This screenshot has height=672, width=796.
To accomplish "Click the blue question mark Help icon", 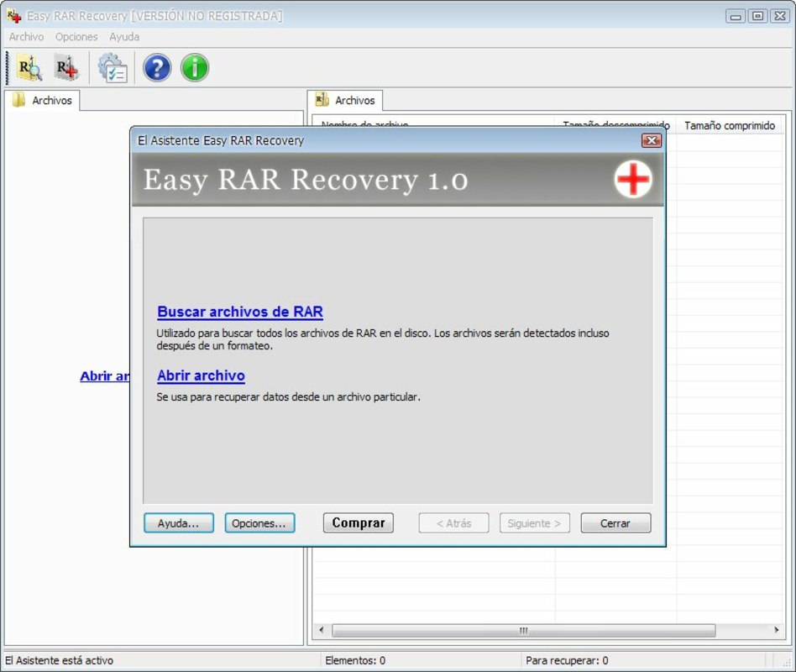I will click(157, 68).
